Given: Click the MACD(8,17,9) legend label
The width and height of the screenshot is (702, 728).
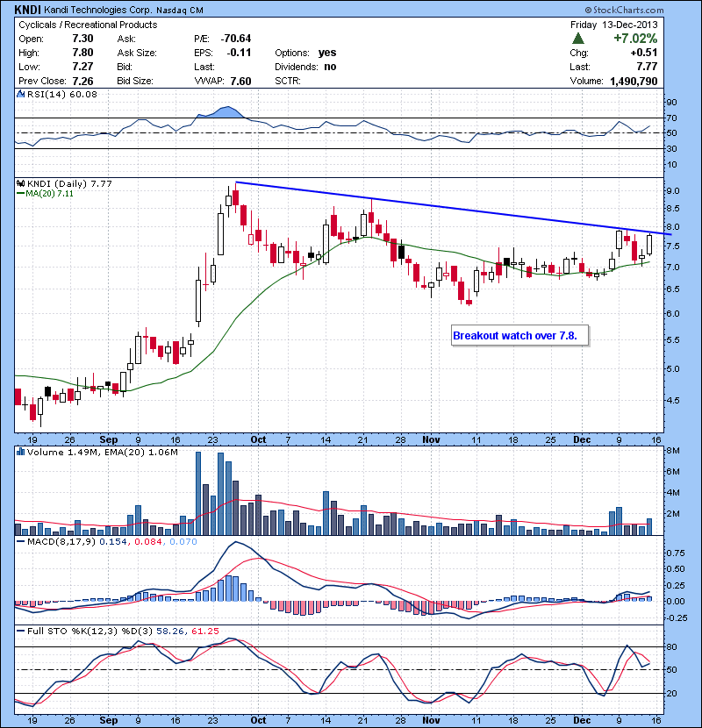Looking at the screenshot, I should (x=61, y=541).
